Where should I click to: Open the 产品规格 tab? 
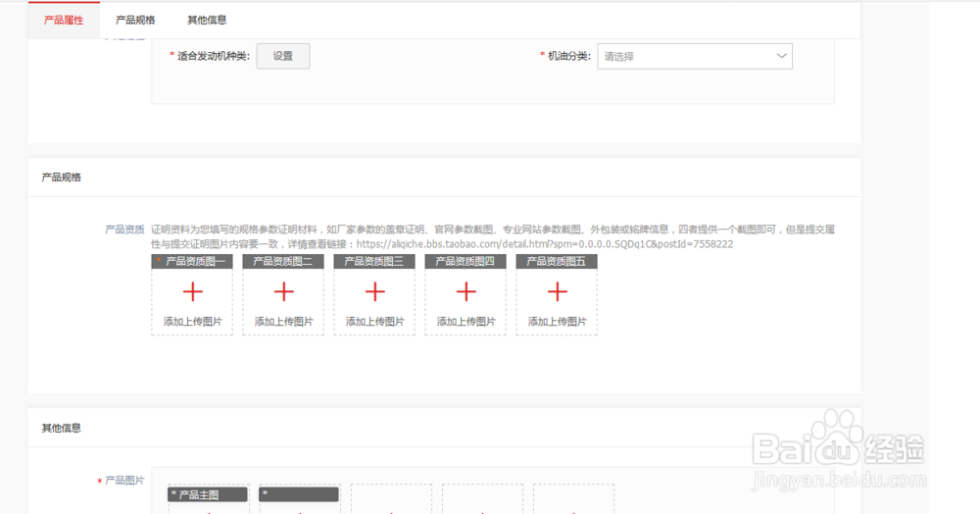tap(135, 20)
